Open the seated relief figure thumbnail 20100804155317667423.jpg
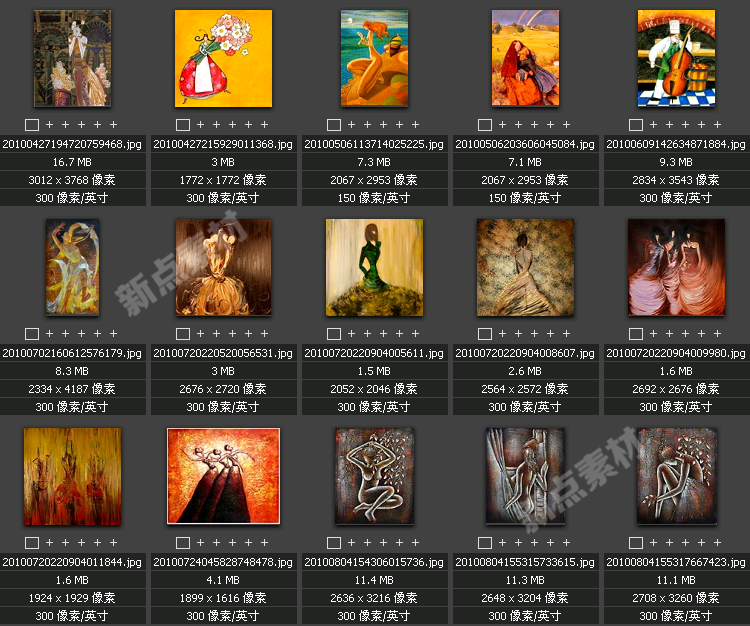 [676, 476]
